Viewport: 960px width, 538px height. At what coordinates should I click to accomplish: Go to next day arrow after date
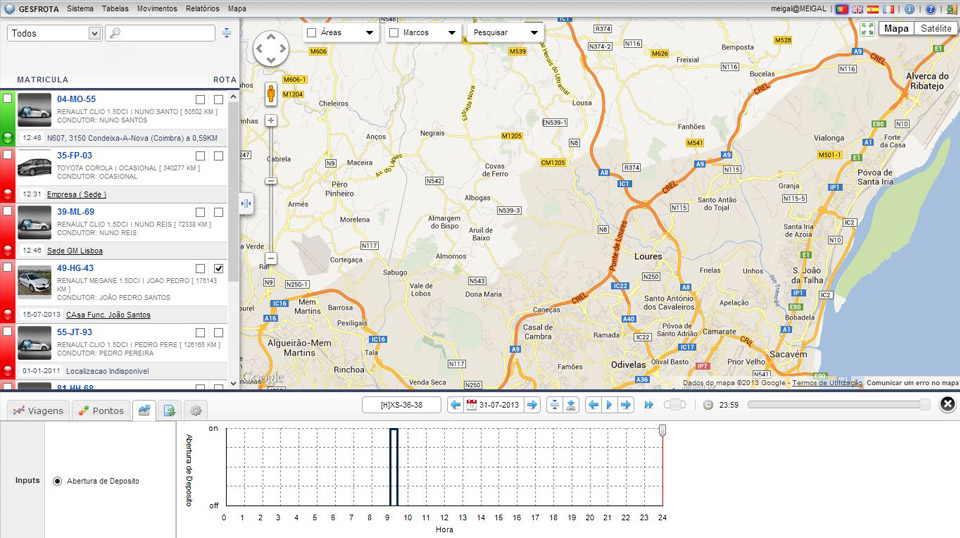point(532,405)
